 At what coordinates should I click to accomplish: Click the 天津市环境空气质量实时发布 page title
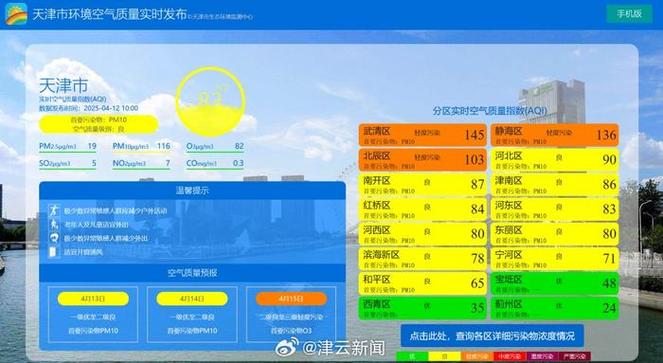110,14
